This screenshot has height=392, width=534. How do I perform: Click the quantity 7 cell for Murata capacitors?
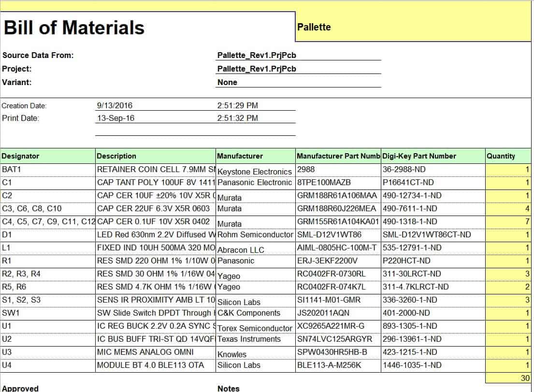coord(508,222)
